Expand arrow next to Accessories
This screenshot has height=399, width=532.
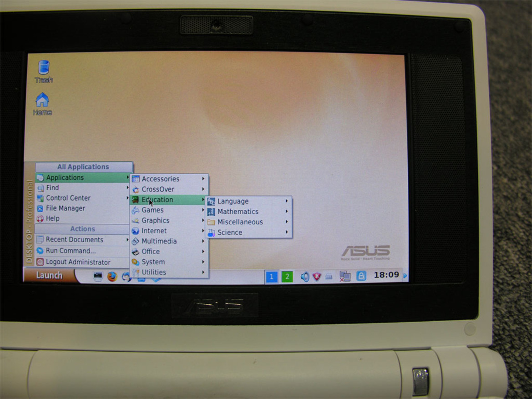(203, 178)
